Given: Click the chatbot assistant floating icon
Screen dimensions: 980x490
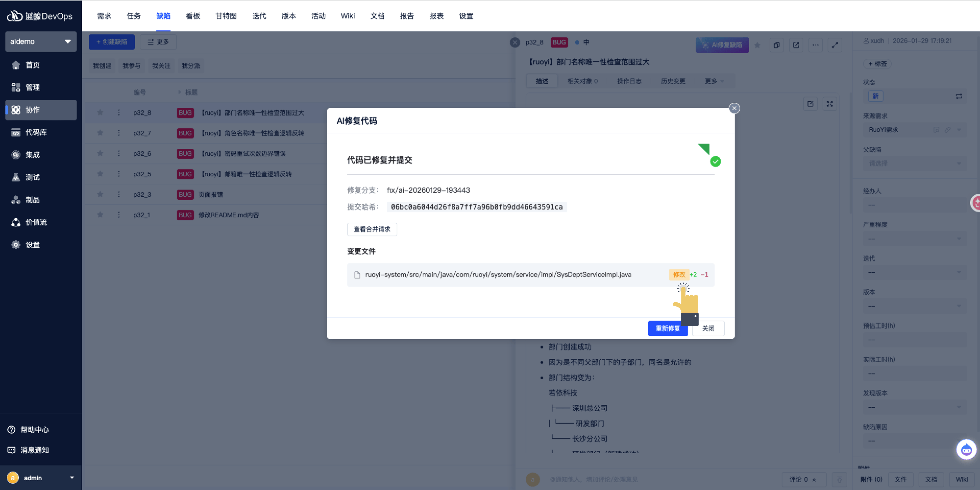Looking at the screenshot, I should [966, 450].
